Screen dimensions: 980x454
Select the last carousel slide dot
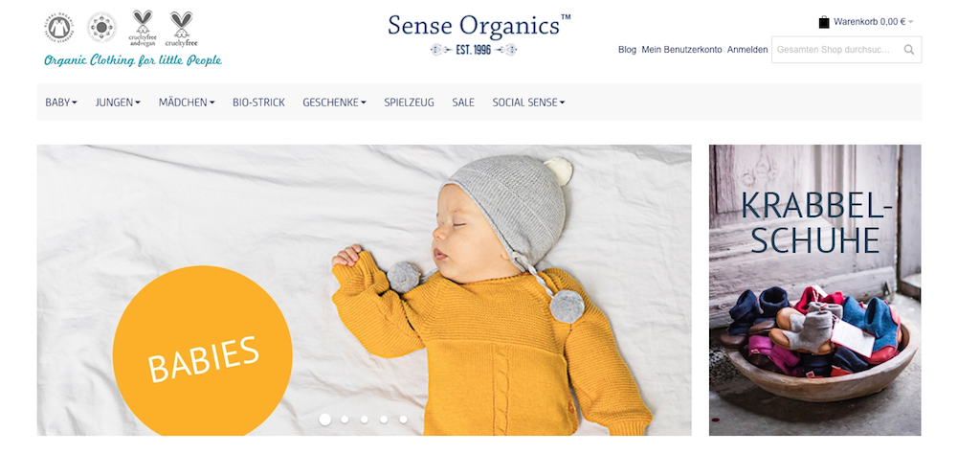pos(403,420)
